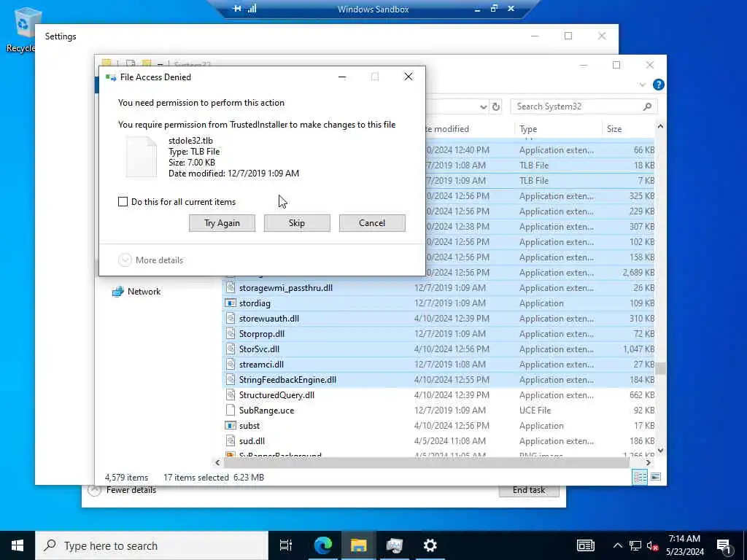Select the sud.dll file name
This screenshot has height=560, width=747.
click(252, 441)
